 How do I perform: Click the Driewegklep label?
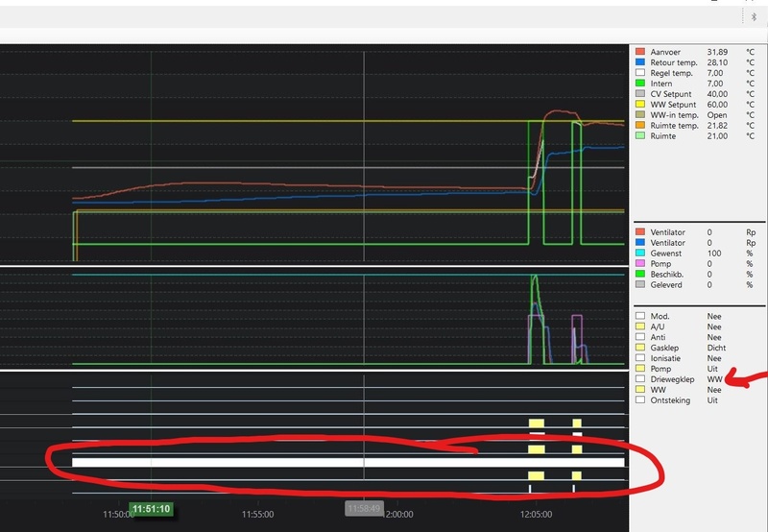tap(672, 379)
